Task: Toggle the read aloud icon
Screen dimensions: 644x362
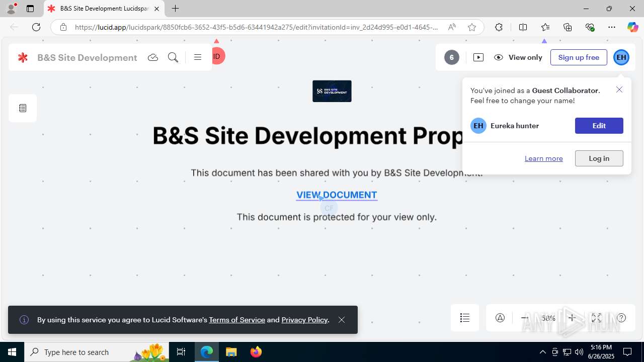Action: click(x=452, y=27)
